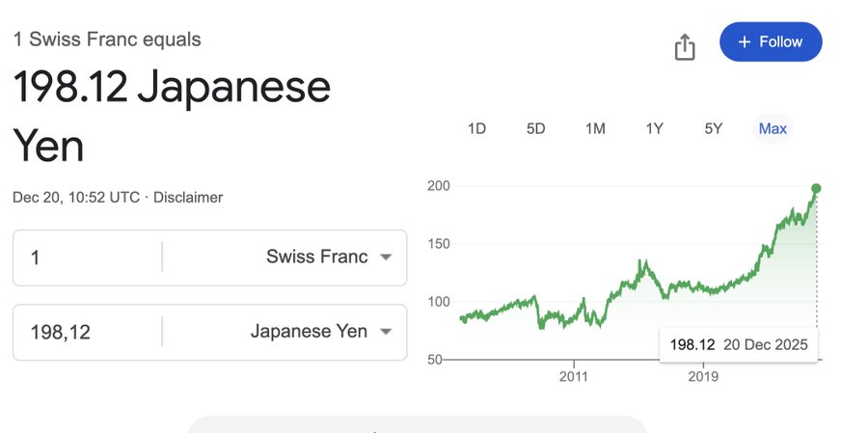
Task: Open the Swiss Franc currency dropdown
Action: point(329,257)
